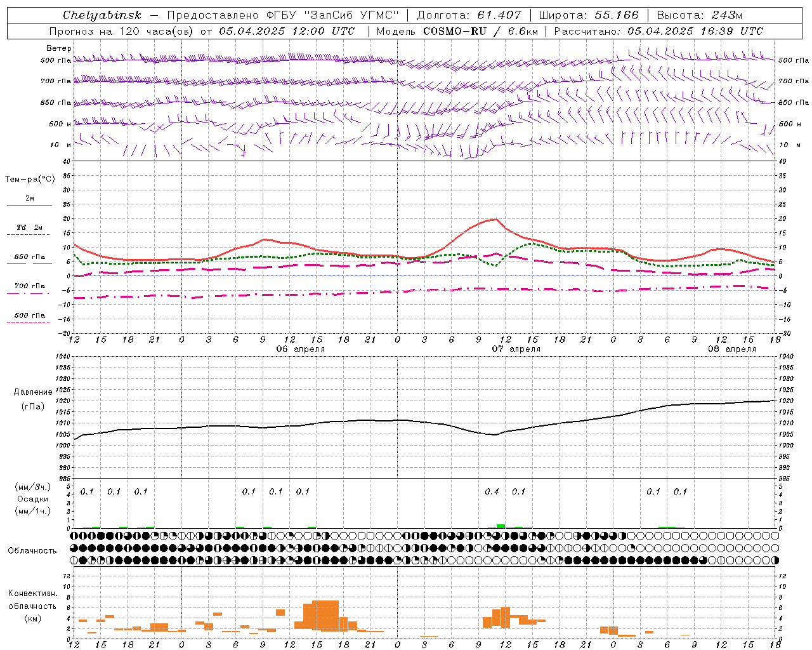This screenshot has height=650, width=812.
Task: Click the 'Облачность' cloudiness label
Action: pyautogui.click(x=32, y=551)
